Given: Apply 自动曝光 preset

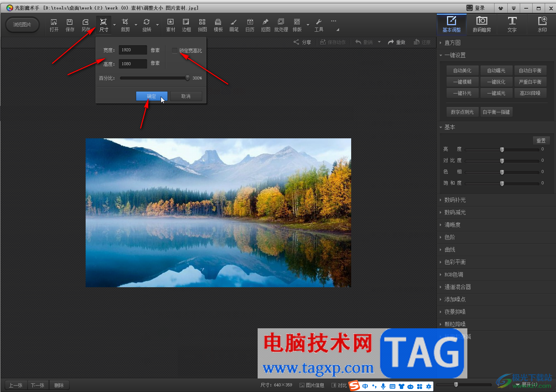Looking at the screenshot, I should (496, 70).
